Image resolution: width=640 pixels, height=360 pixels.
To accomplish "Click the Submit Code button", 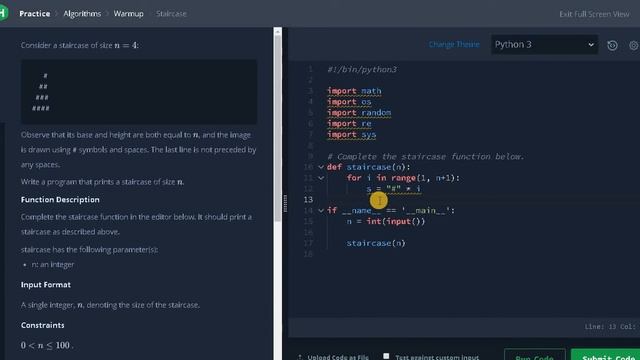I will [605, 354].
